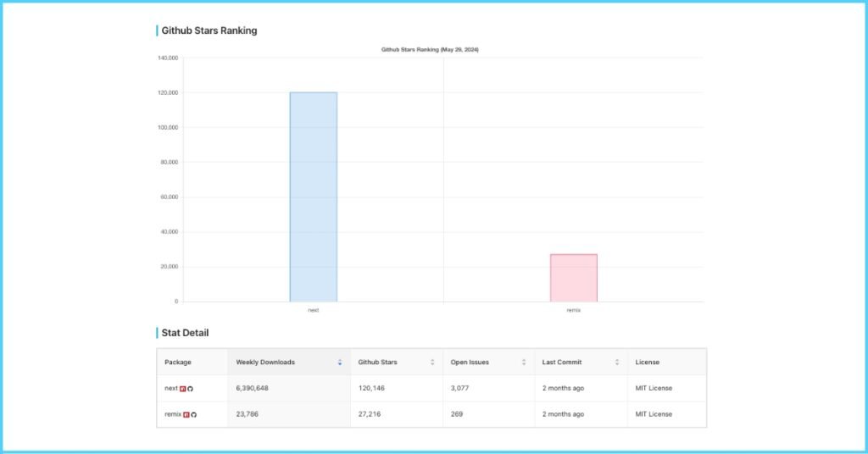Open the remix package link
Image resolution: width=868 pixels, height=454 pixels.
(x=173, y=414)
